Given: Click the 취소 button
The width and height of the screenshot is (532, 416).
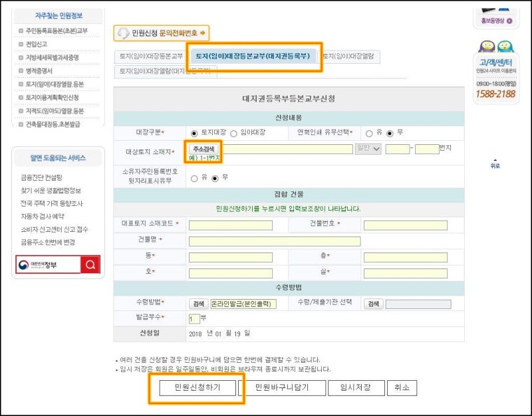Looking at the screenshot, I should point(402,387).
